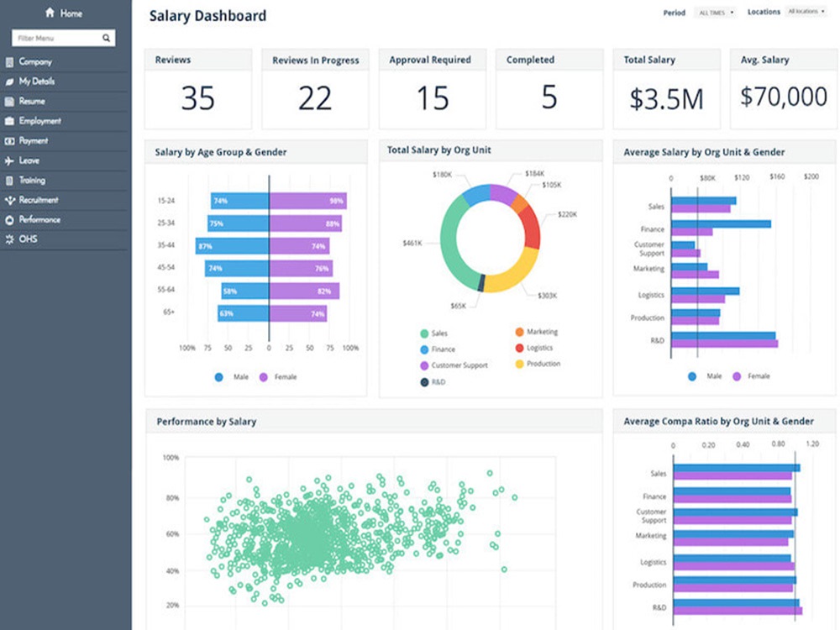Click the Training clipboard icon

click(x=9, y=181)
